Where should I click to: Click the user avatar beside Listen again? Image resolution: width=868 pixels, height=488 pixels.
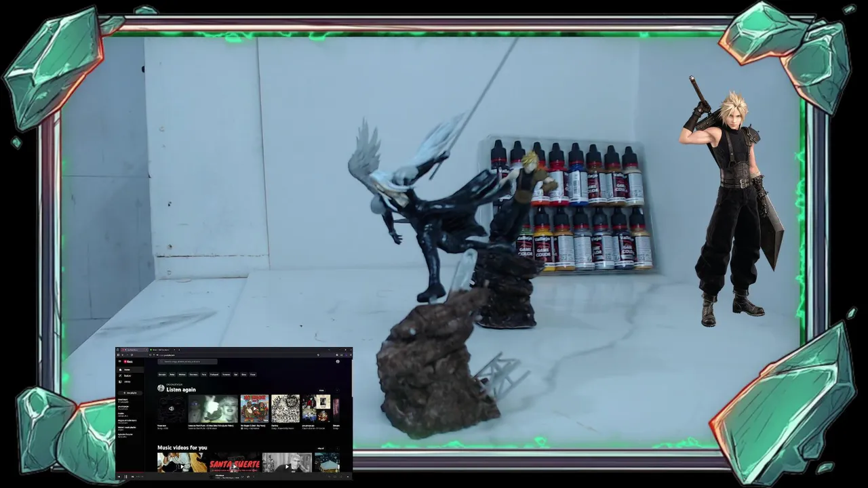pyautogui.click(x=161, y=388)
